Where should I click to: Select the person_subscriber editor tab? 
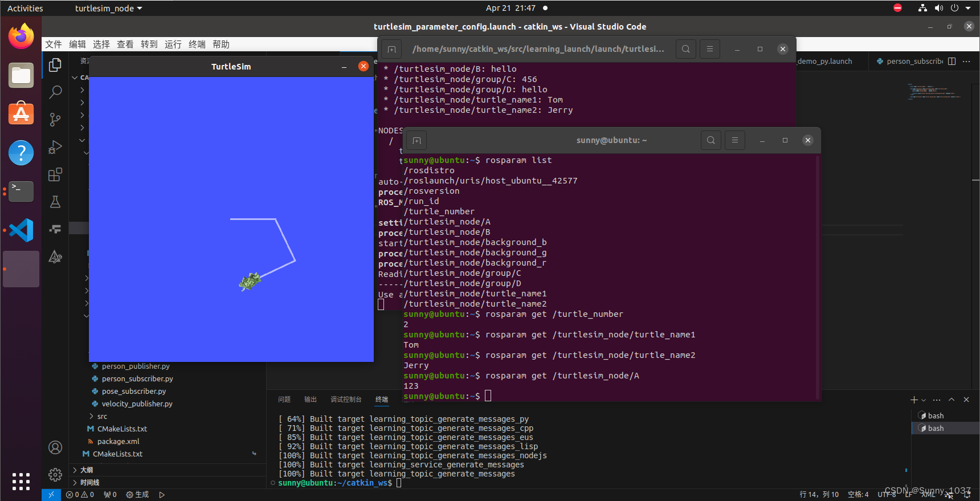(909, 62)
